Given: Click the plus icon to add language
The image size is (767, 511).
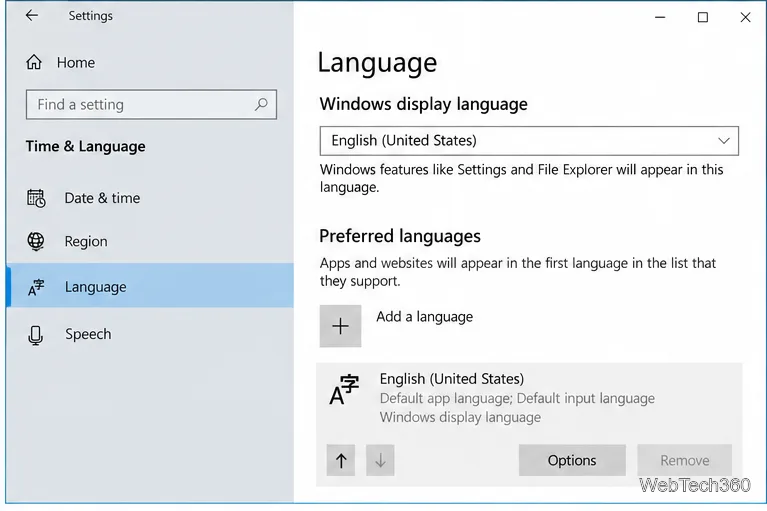Looking at the screenshot, I should pyautogui.click(x=340, y=326).
